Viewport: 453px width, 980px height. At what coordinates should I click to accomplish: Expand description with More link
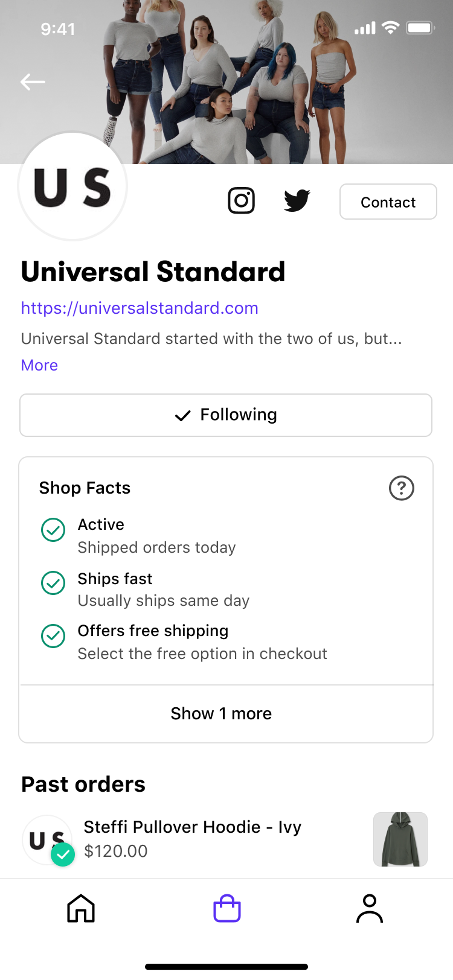(x=39, y=365)
